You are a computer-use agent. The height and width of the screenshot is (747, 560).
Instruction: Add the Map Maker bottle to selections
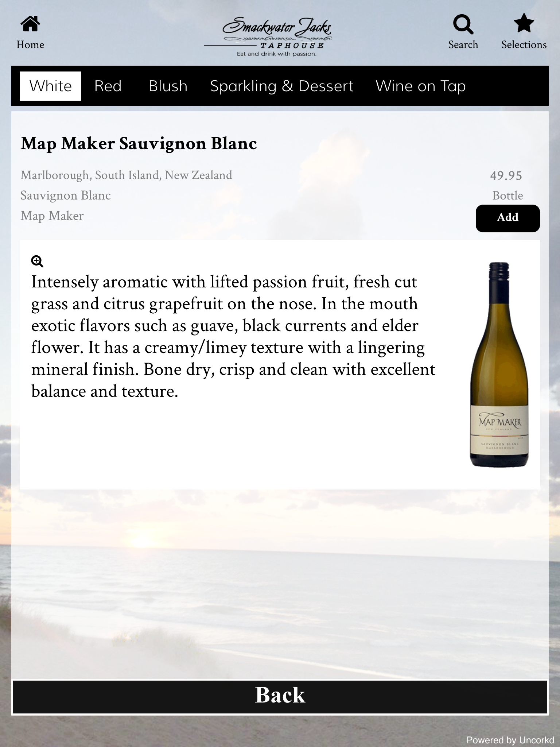pos(507,218)
